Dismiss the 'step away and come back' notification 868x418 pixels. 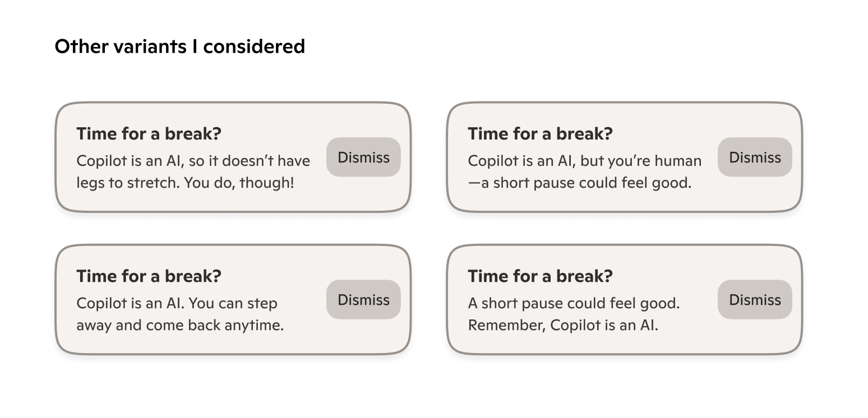[x=363, y=300]
